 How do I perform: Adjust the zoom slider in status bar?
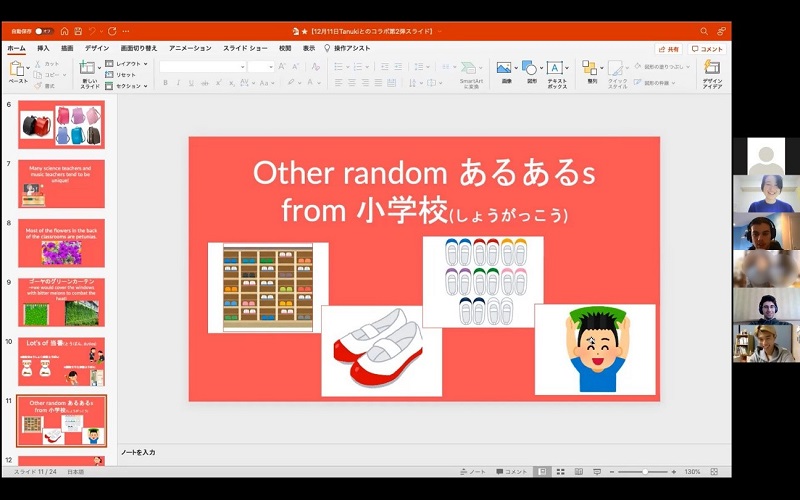point(645,472)
